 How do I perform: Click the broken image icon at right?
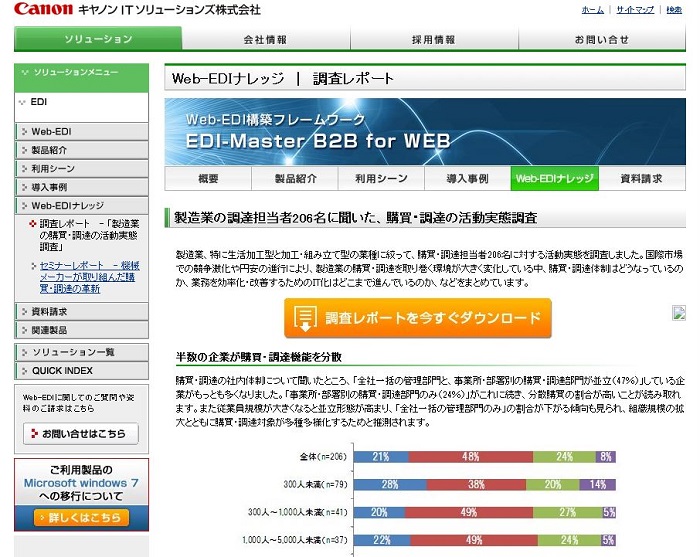tap(679, 313)
